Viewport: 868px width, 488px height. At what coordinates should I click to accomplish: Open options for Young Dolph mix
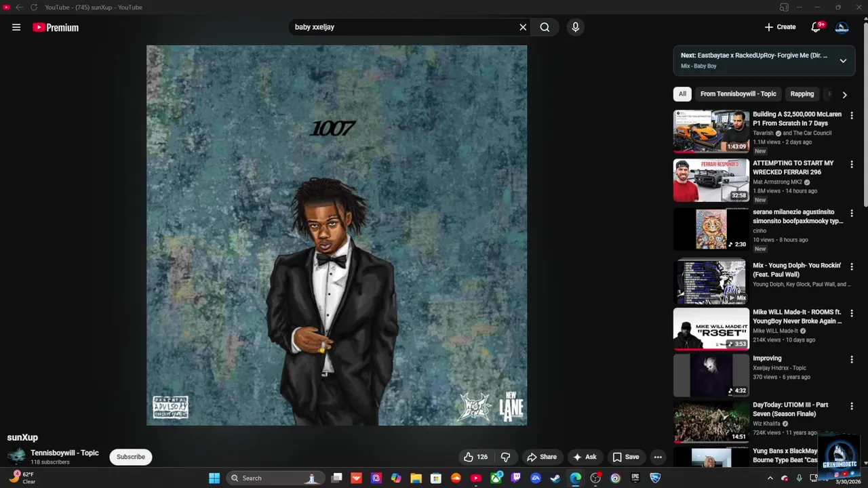[x=852, y=266]
